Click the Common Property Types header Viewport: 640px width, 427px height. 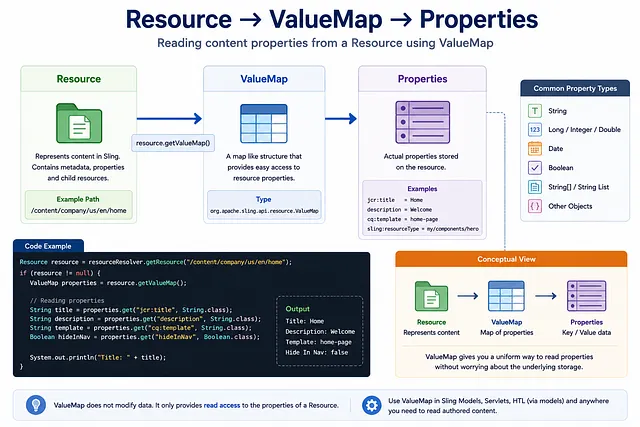click(575, 88)
